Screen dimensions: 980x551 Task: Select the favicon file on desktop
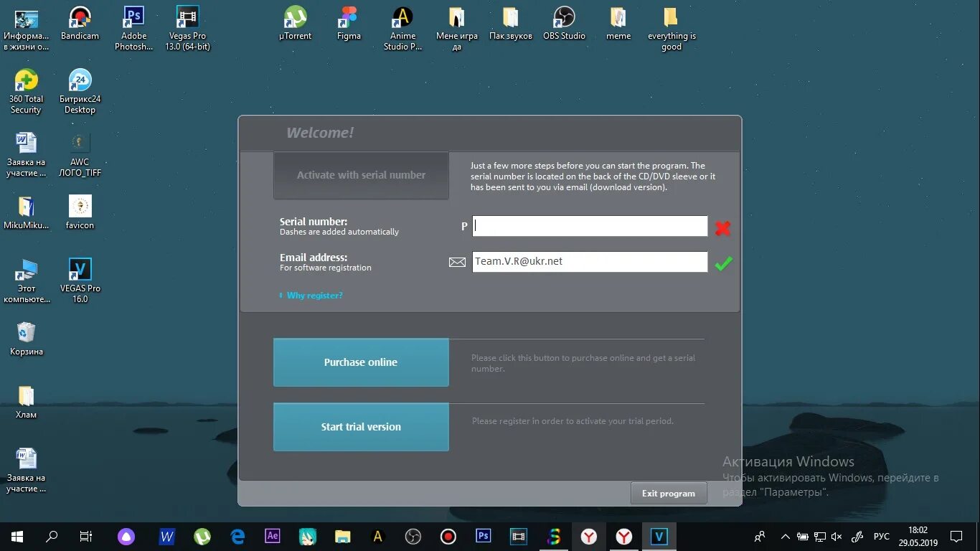click(80, 212)
